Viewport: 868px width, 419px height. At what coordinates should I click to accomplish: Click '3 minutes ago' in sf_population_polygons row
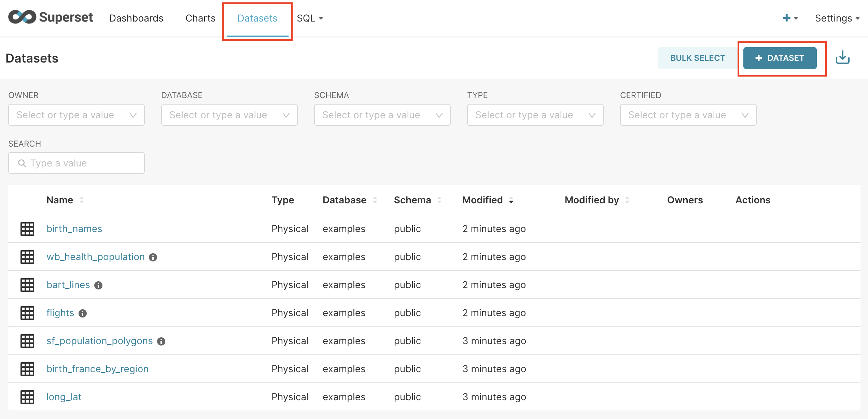click(x=494, y=341)
